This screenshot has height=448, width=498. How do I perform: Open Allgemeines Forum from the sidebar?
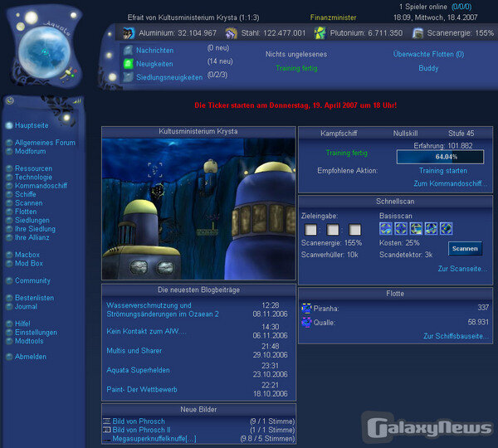tap(45, 143)
